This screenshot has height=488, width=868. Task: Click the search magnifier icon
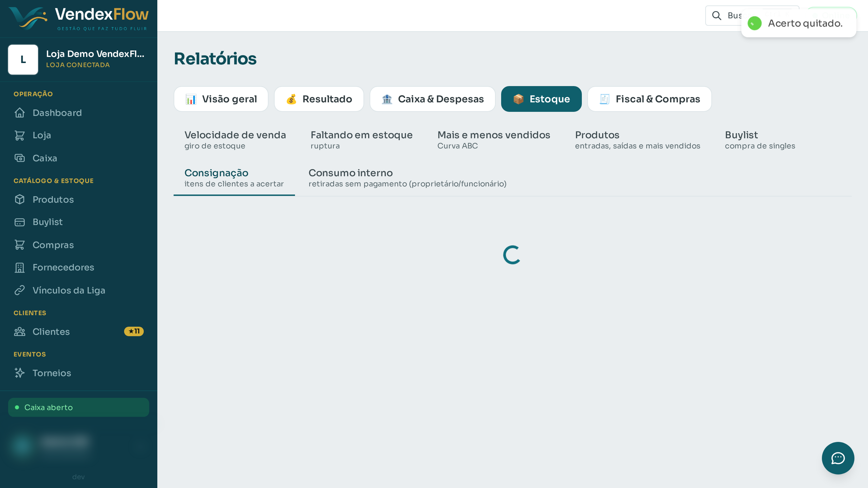point(716,16)
